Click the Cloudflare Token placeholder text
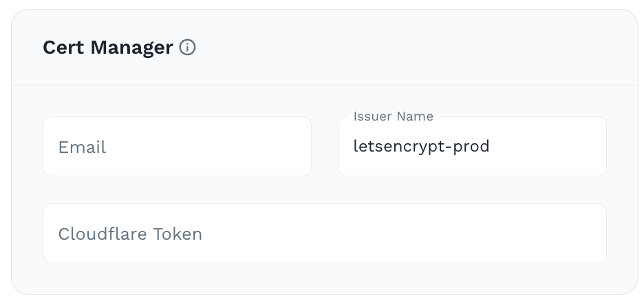This screenshot has height=299, width=644. (x=130, y=234)
